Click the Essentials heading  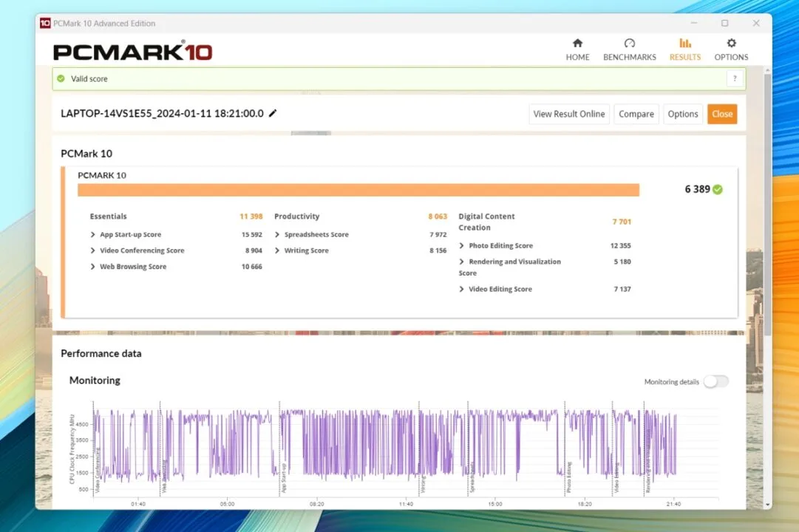(108, 216)
